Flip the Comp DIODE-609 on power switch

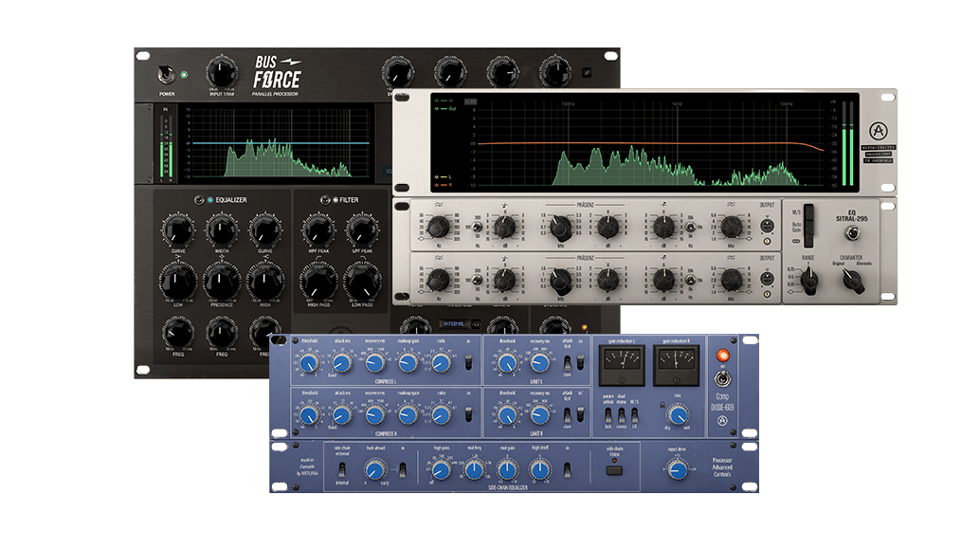click(722, 378)
